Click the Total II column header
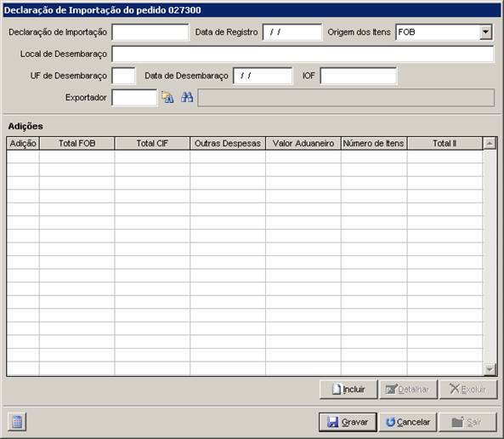This screenshot has width=504, height=439. 445,144
